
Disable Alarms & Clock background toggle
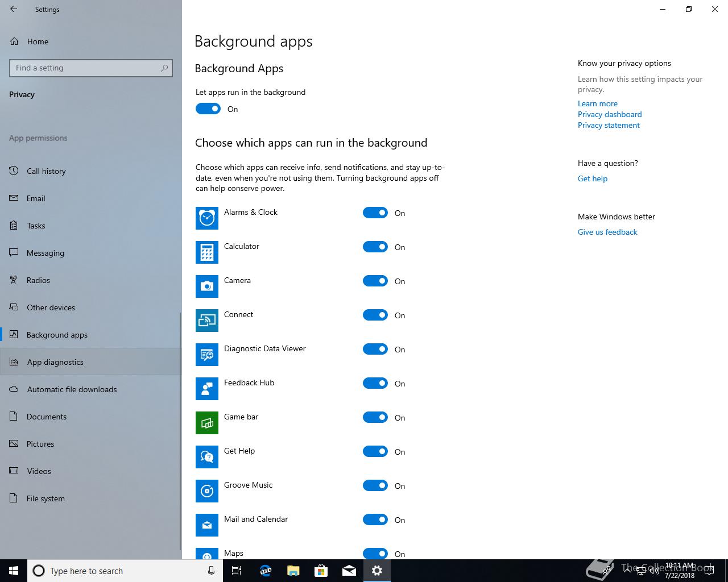pyautogui.click(x=375, y=213)
